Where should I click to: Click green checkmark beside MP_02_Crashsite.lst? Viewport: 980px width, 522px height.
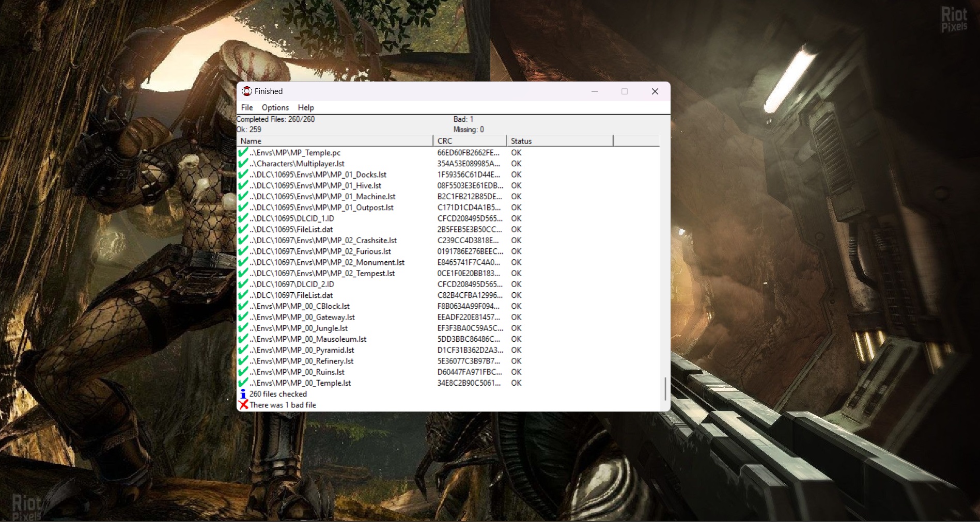(x=243, y=240)
